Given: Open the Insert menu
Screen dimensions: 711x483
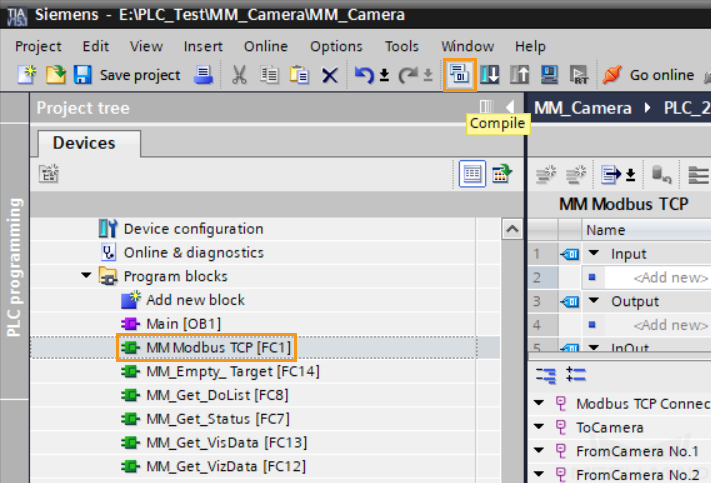Looking at the screenshot, I should [x=203, y=46].
